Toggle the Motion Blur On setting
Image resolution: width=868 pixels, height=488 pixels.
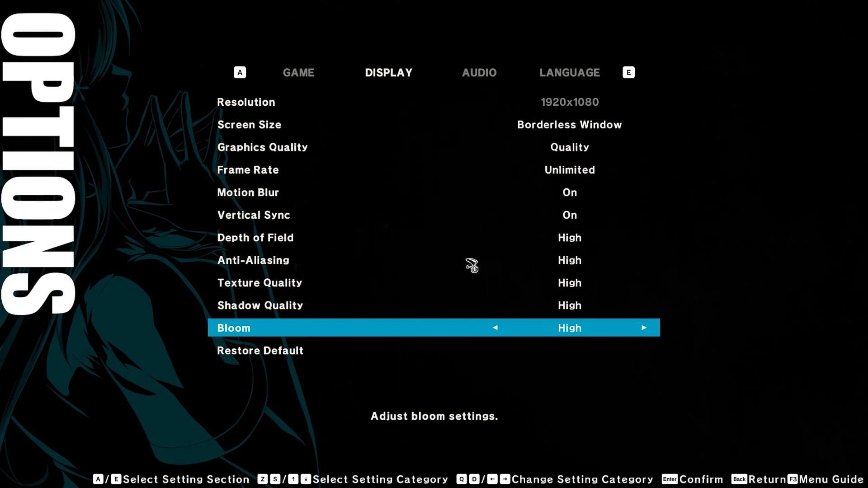click(569, 192)
